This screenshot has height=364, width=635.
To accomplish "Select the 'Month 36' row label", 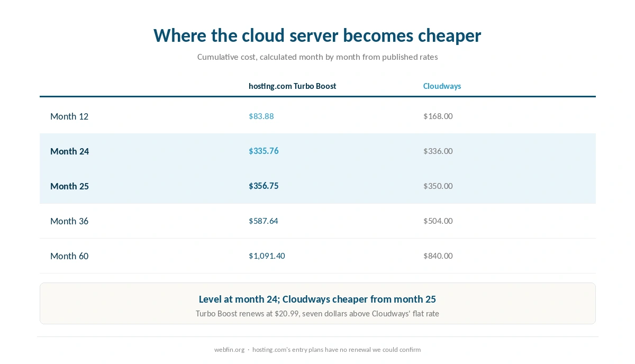I will coord(69,221).
